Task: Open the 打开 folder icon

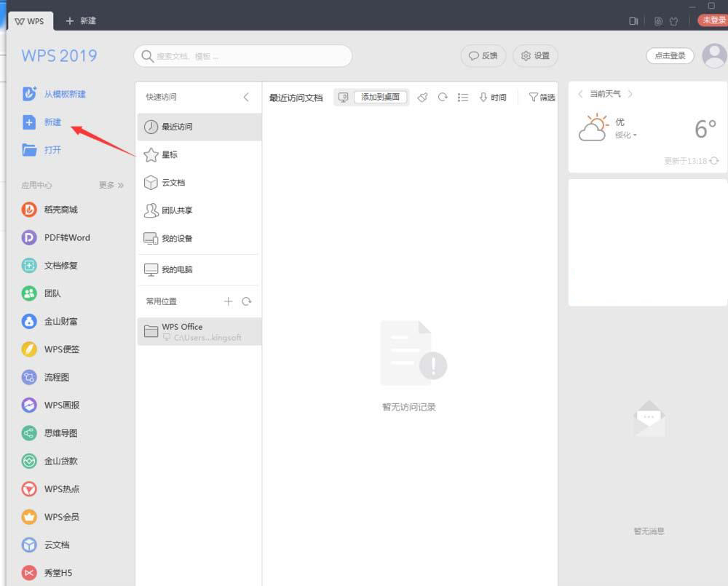Action: [x=29, y=150]
